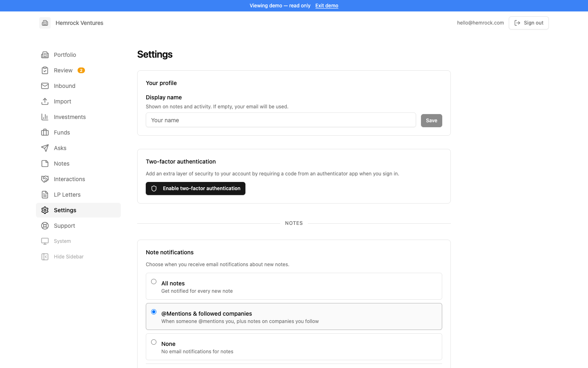Click the Hemrock Ventures logo icon

(x=45, y=23)
